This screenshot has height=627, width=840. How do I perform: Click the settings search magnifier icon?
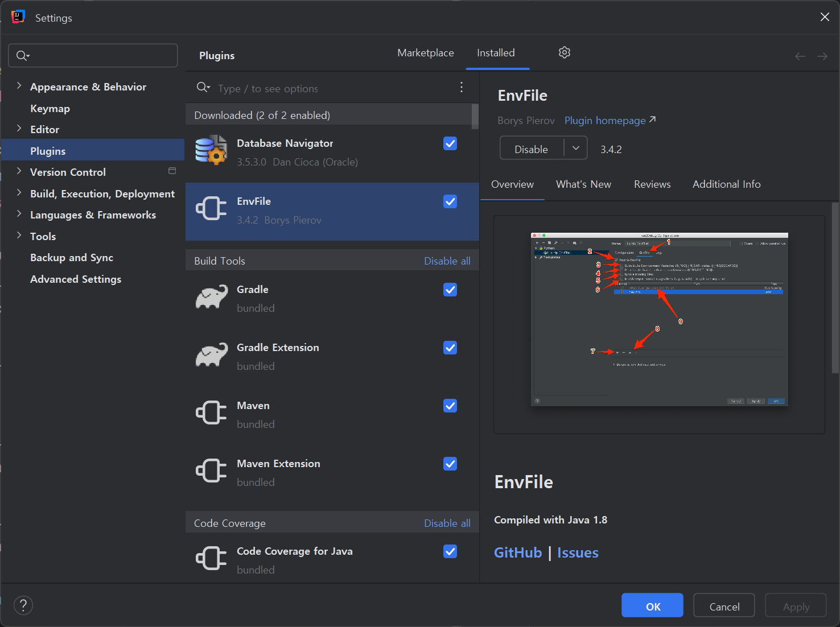[23, 55]
